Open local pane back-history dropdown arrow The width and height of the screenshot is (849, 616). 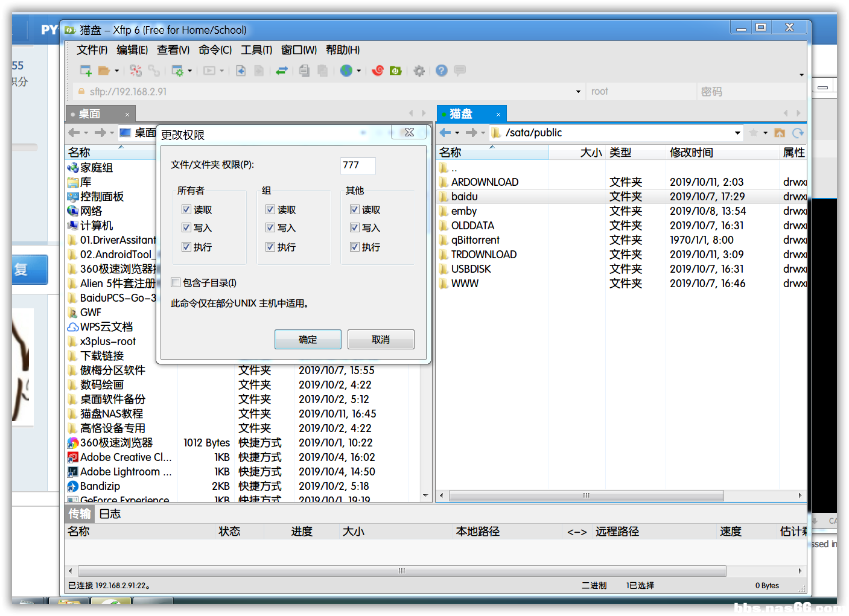coord(86,133)
